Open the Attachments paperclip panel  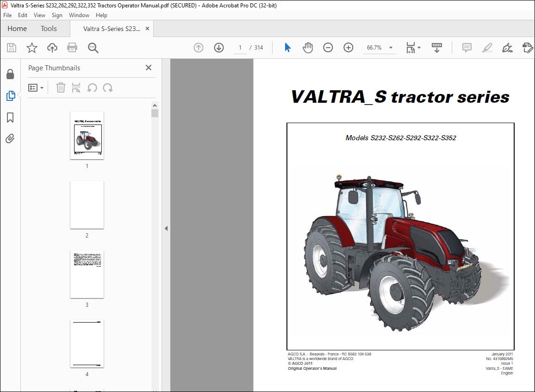(10, 138)
